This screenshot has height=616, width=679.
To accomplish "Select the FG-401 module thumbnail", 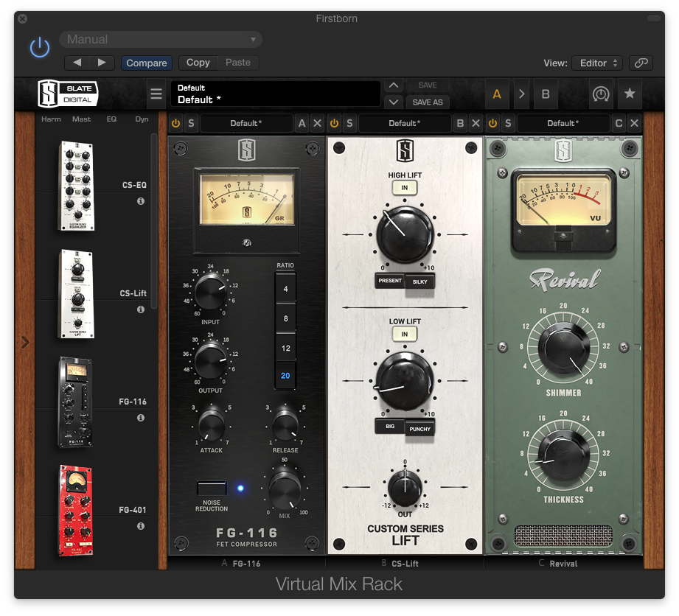I will [x=76, y=511].
